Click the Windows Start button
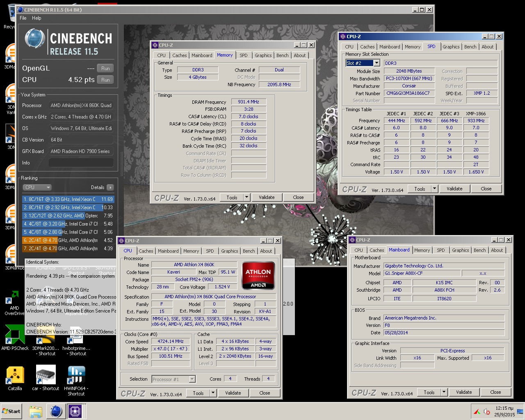The height and width of the screenshot is (420, 525). pos(11,411)
